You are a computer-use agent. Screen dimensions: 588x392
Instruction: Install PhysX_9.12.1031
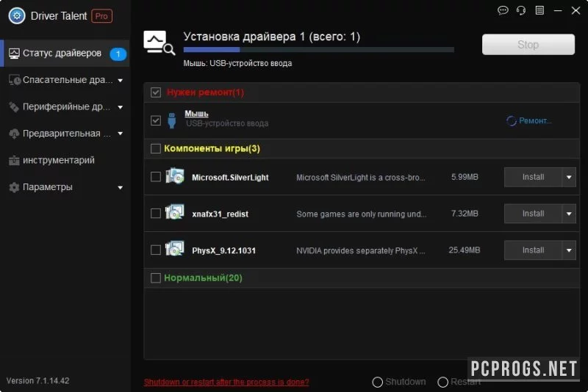coord(533,250)
